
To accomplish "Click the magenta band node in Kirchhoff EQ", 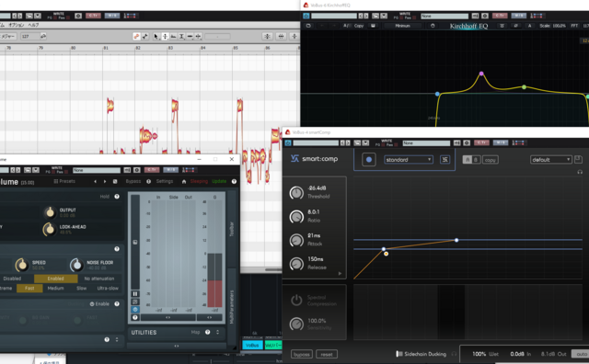I will click(x=481, y=74).
